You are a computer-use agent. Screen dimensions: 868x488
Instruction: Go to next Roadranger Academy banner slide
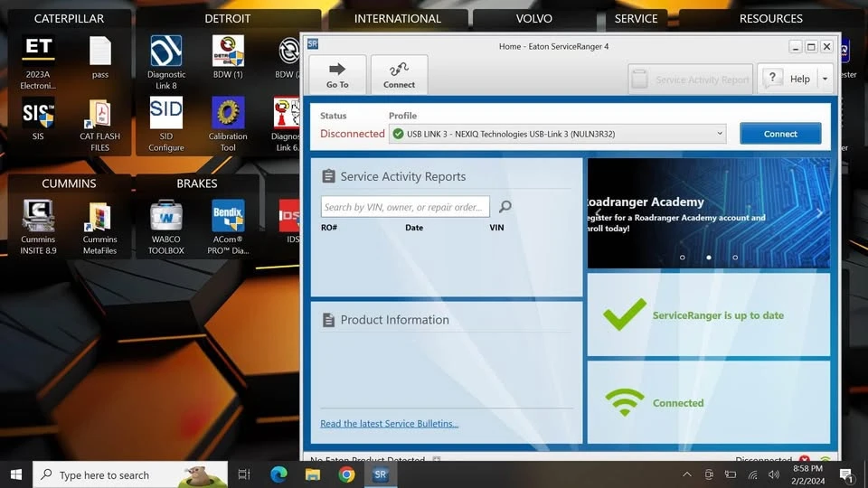(820, 213)
